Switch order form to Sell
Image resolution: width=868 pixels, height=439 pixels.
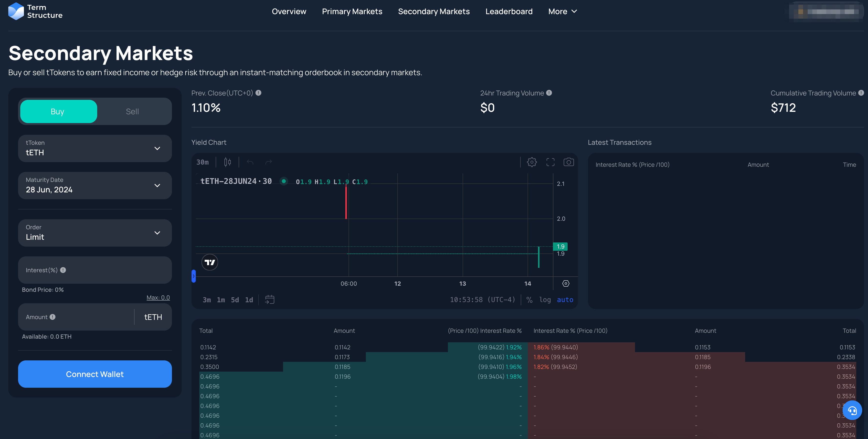(x=132, y=112)
